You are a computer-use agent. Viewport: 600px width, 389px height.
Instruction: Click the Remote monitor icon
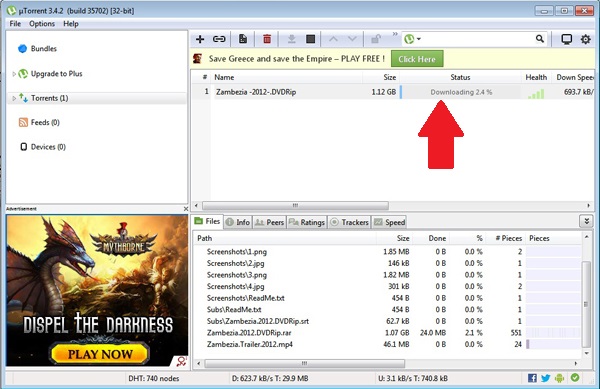pos(566,39)
